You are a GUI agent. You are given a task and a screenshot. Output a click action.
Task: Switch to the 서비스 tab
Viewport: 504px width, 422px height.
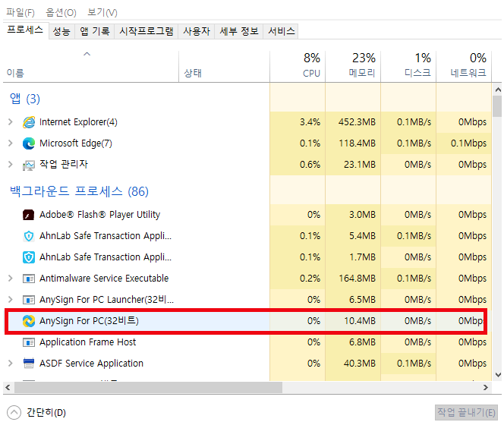point(281,31)
